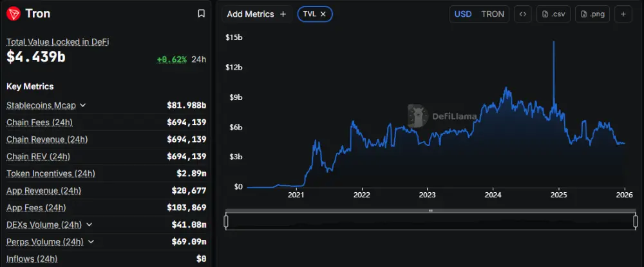
Task: Click the bookmark icon next to Tron
Action: pos(201,14)
